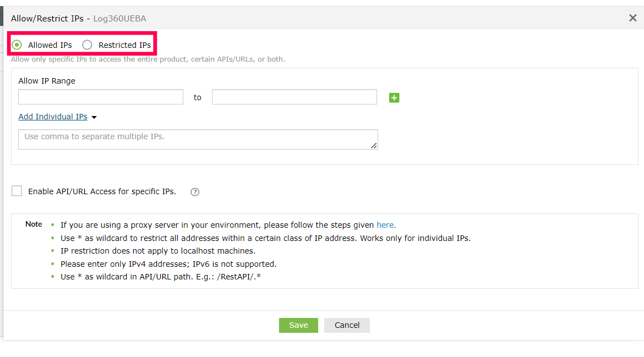Select the Allowed IPs radio button
644x357 pixels.
17,45
